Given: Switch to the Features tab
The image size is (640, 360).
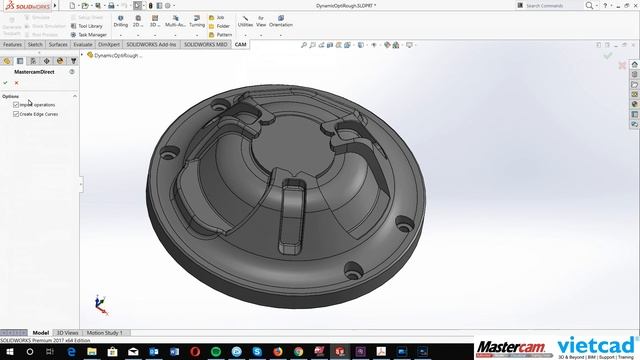Looking at the screenshot, I should (x=12, y=44).
